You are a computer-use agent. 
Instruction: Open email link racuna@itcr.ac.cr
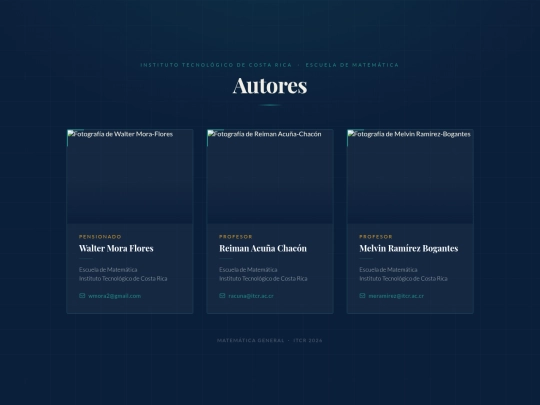click(251, 296)
